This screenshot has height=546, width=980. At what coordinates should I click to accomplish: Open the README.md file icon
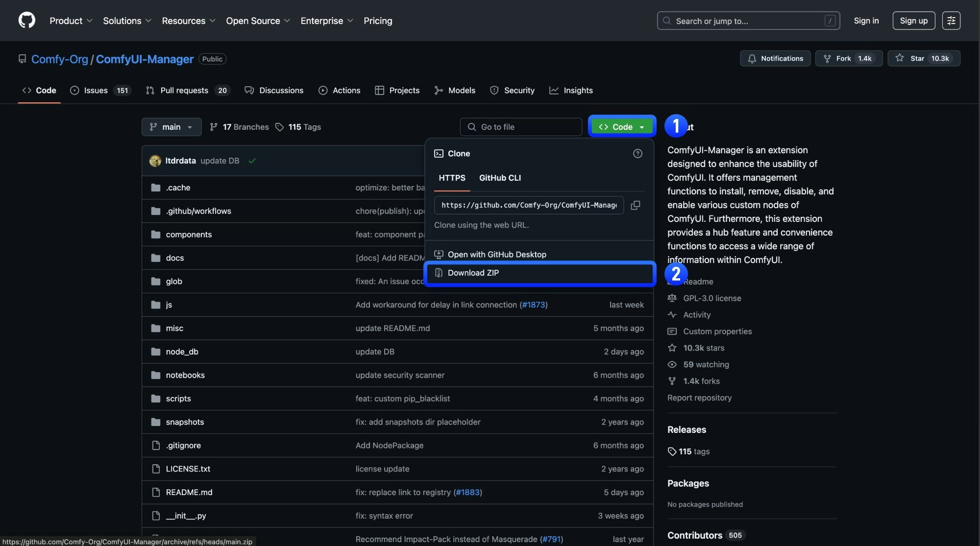click(156, 492)
